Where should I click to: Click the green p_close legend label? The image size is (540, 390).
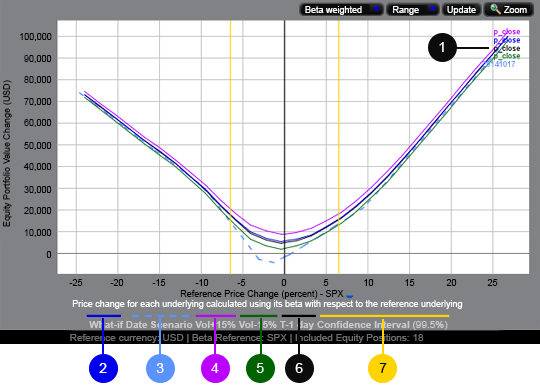(x=507, y=56)
